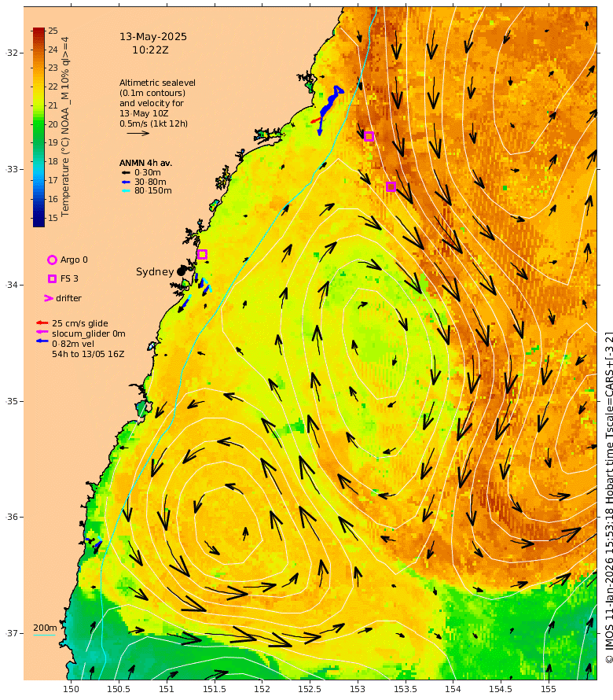Click the temperature color scale bar
The image size is (613, 700).
(x=39, y=127)
